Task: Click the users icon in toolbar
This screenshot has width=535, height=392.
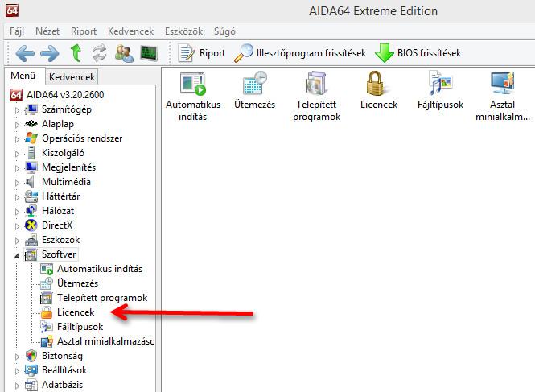Action: click(x=124, y=54)
